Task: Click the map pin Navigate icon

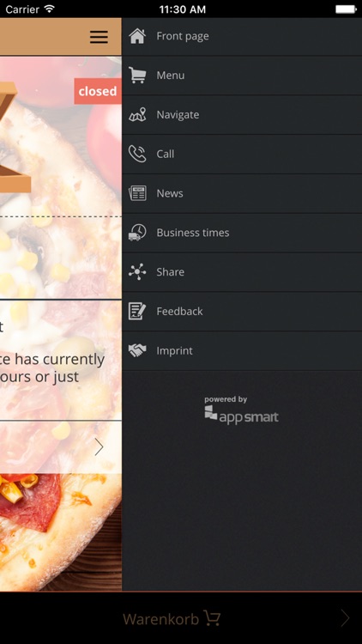Action: pos(137,114)
